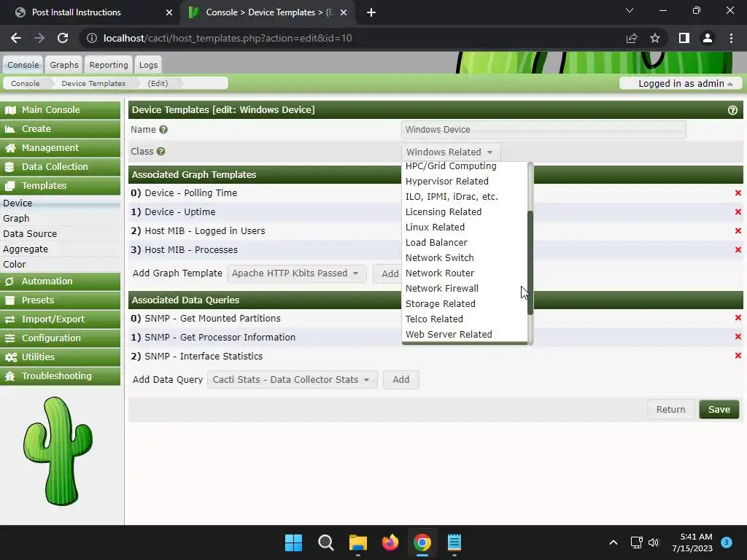Click the browser address bar URL
This screenshot has width=747, height=560.
point(228,38)
